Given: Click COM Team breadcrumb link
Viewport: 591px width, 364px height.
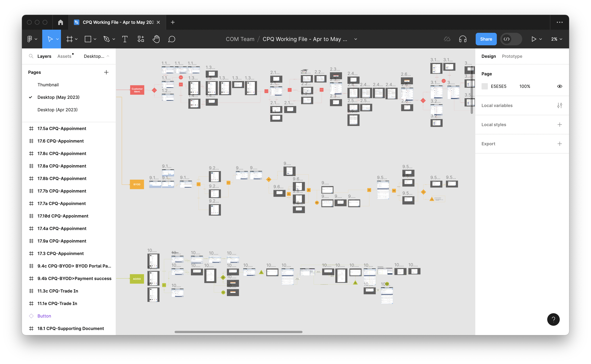Looking at the screenshot, I should coord(240,39).
